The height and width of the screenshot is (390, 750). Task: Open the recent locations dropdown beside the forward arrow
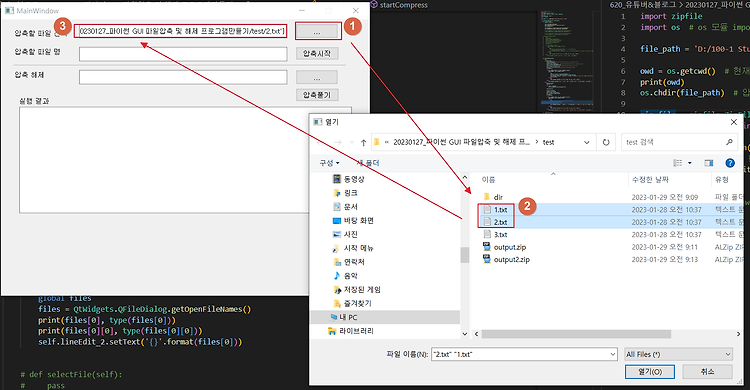coord(353,142)
